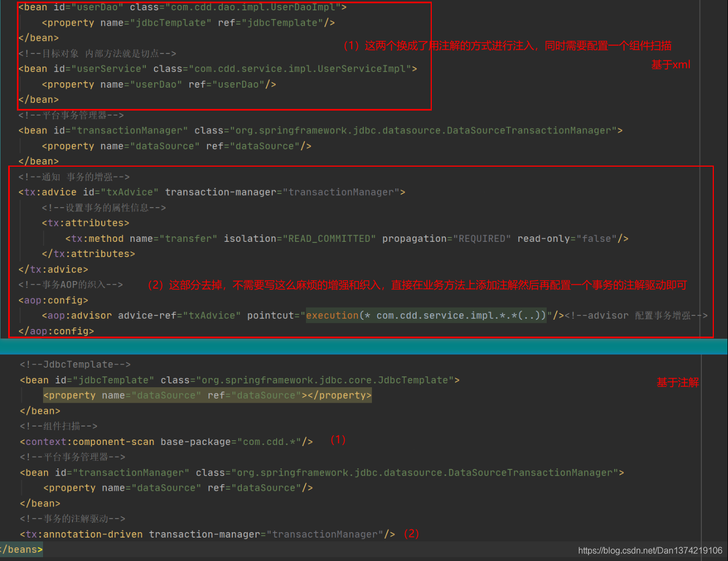The width and height of the screenshot is (728, 561).
Task: Click the class value "com.cdd.service.impl.UserServiceImpl"
Action: (x=300, y=69)
